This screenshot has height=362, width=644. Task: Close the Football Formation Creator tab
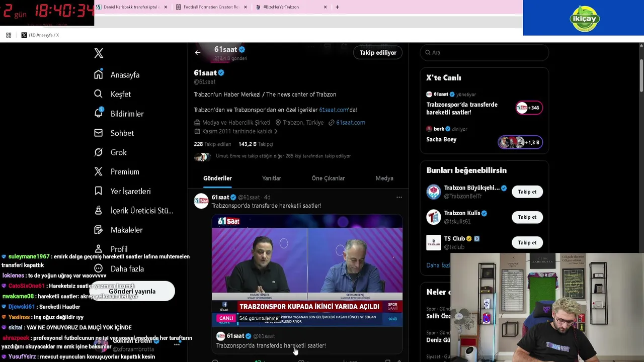pos(246,7)
